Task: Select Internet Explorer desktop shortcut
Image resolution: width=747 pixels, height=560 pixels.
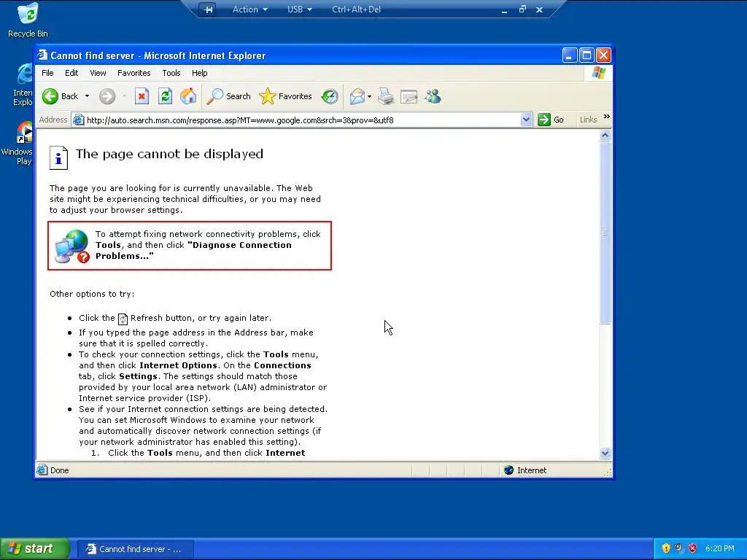Action: tap(23, 85)
